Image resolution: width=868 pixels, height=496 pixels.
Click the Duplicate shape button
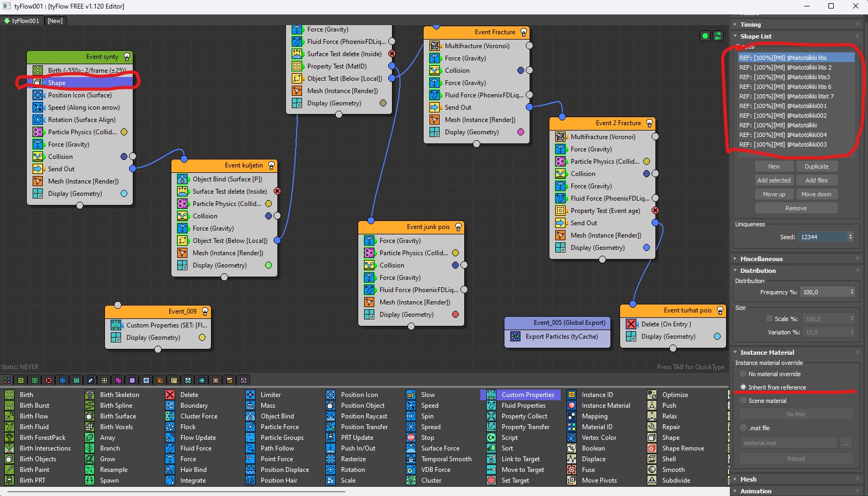(817, 166)
